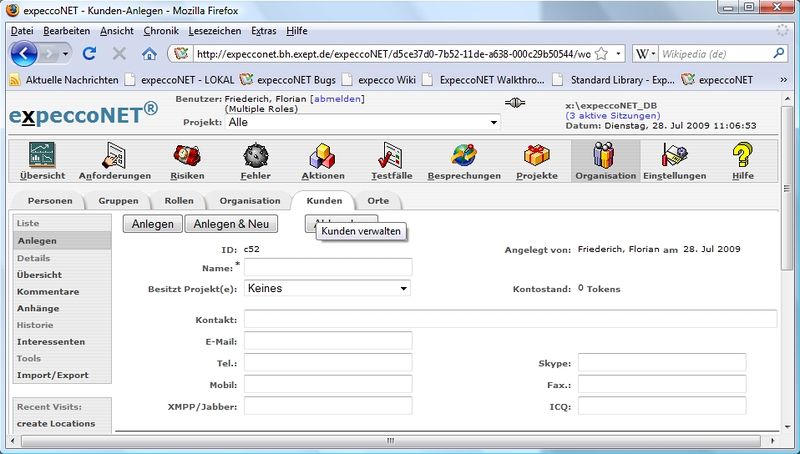Click the abmelden logout link

(x=337, y=99)
